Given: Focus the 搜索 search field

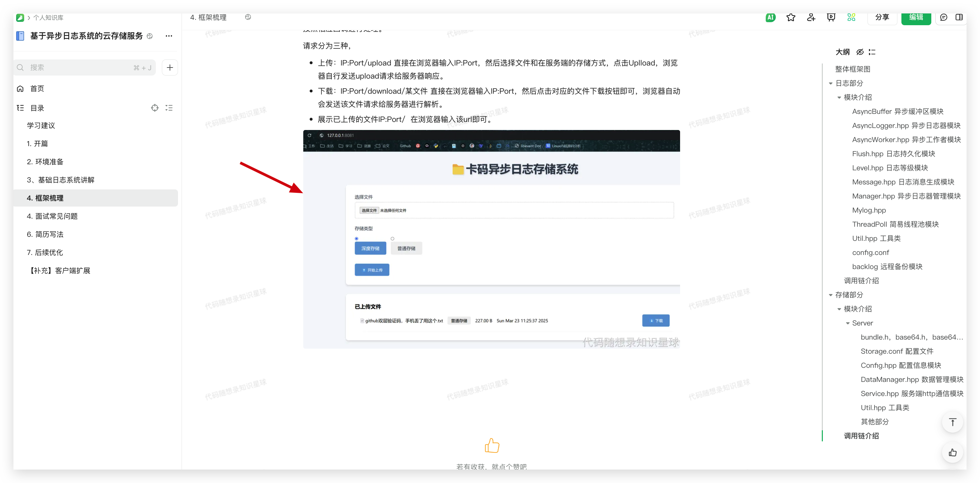Looking at the screenshot, I should click(84, 68).
